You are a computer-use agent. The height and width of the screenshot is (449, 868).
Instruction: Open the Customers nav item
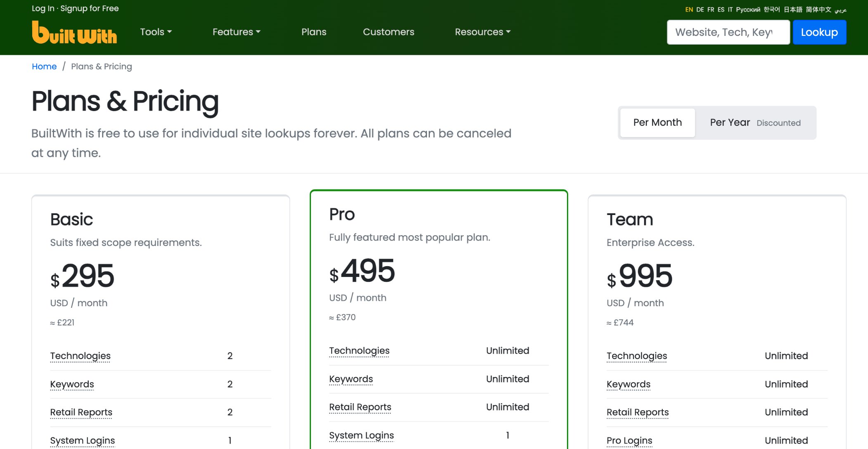(x=389, y=32)
